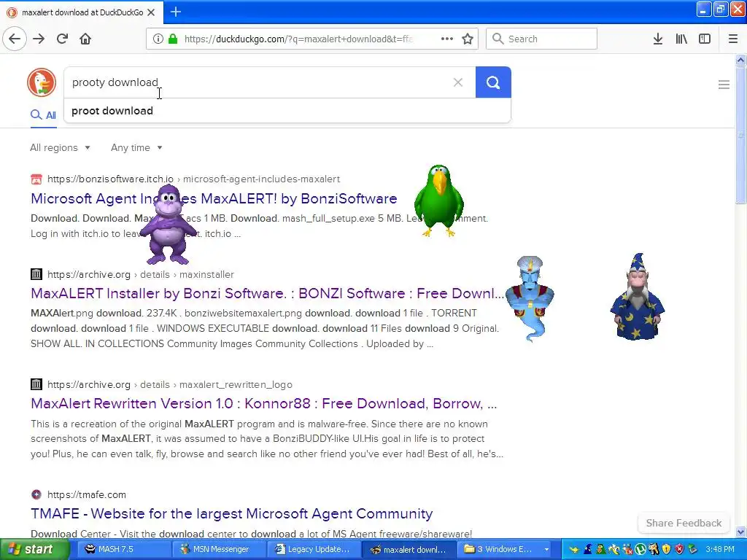Open TMAFE Microsoft Agent Community result

pyautogui.click(x=231, y=513)
